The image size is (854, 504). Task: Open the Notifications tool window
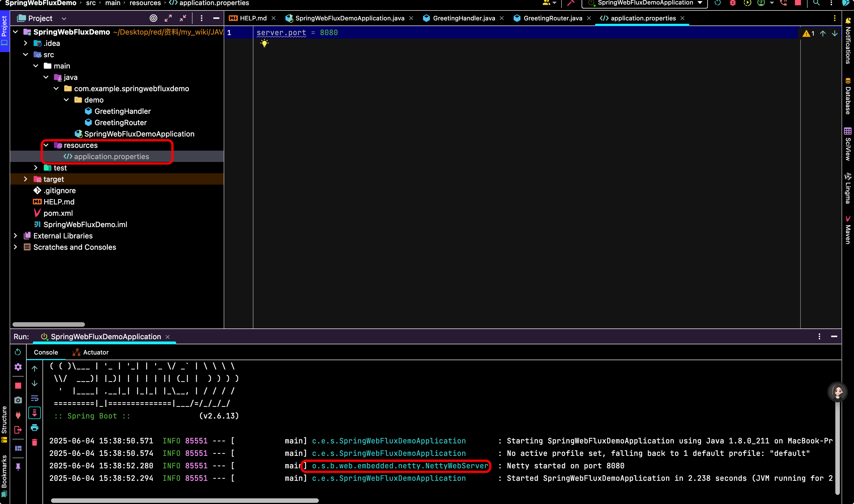(848, 40)
